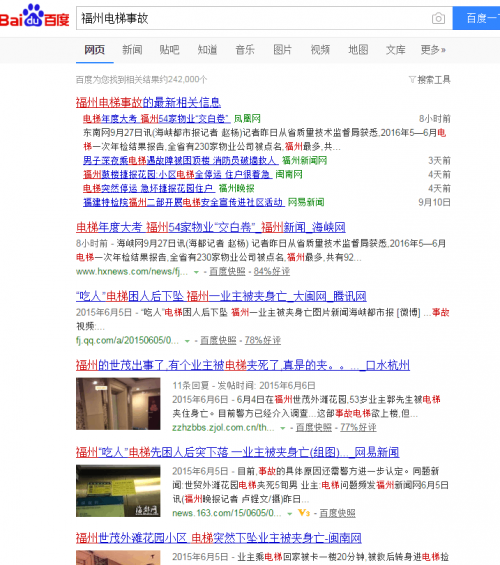Open 福建特检院 elevator safety news link
This screenshot has width=500, height=565.
point(184,203)
